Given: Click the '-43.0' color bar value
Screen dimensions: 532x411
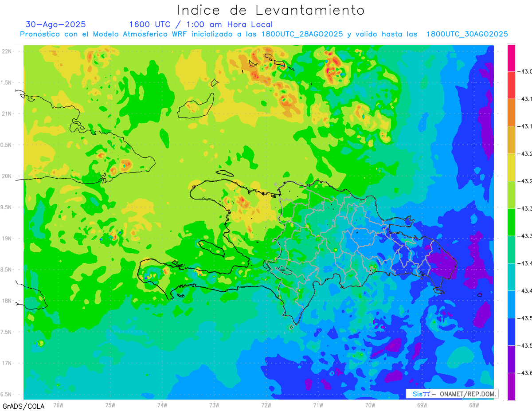Looking at the screenshot, I should [524, 71].
